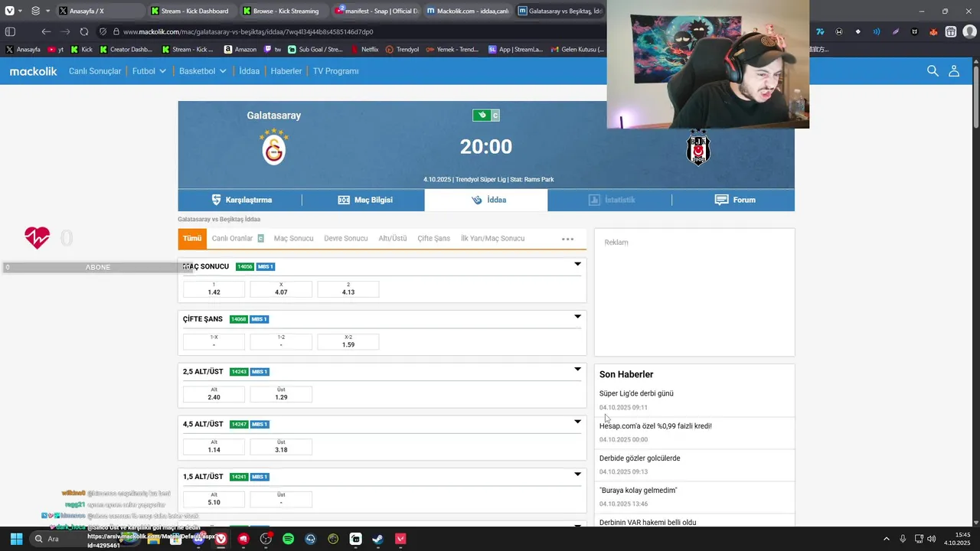Select the Maç Sonucu filter tab
The image size is (980, 551).
point(293,239)
